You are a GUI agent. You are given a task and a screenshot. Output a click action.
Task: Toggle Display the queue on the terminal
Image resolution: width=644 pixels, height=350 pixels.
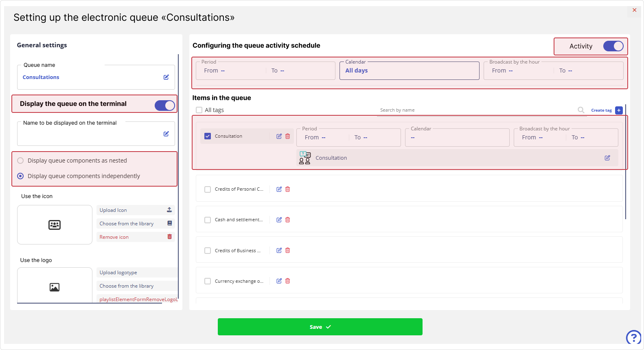tap(164, 106)
